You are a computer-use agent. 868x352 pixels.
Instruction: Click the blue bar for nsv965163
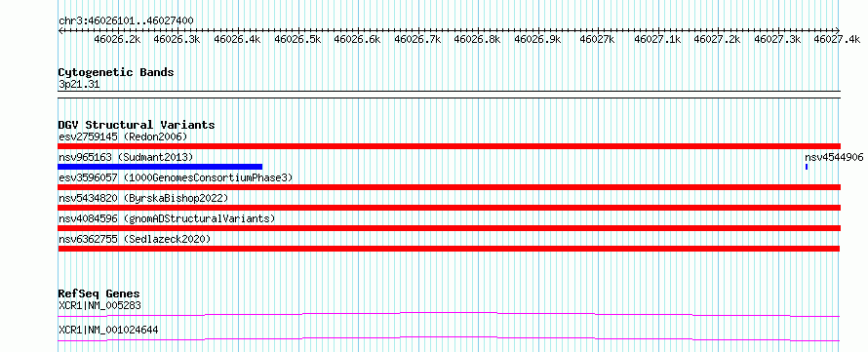click(160, 167)
